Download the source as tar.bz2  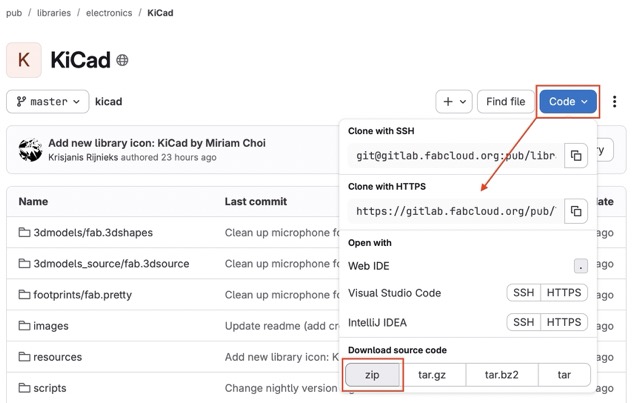pos(502,375)
